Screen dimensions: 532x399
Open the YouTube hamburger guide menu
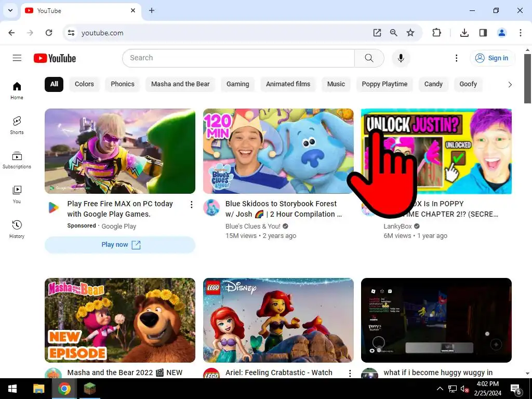point(17,58)
